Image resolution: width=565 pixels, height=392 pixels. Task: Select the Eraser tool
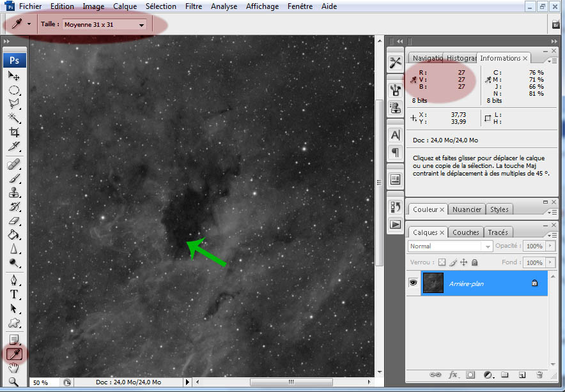click(x=14, y=221)
